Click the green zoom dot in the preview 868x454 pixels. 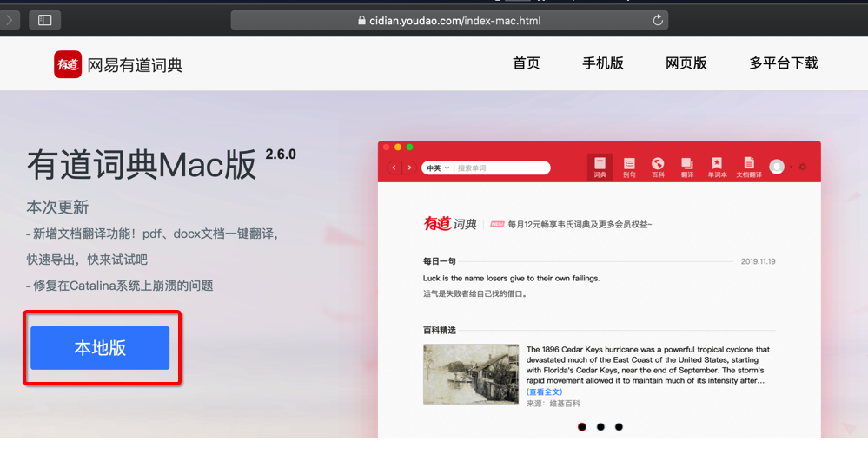pos(409,147)
